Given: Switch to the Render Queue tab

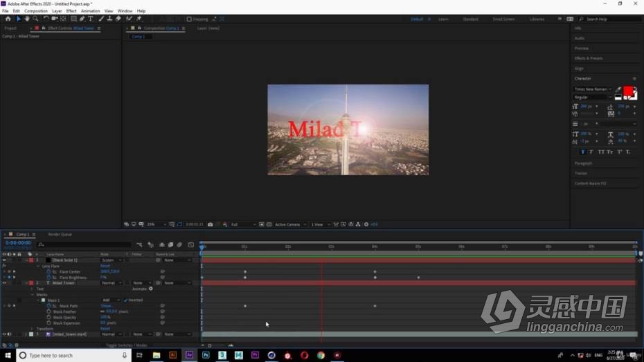Looking at the screenshot, I should pyautogui.click(x=60, y=235).
